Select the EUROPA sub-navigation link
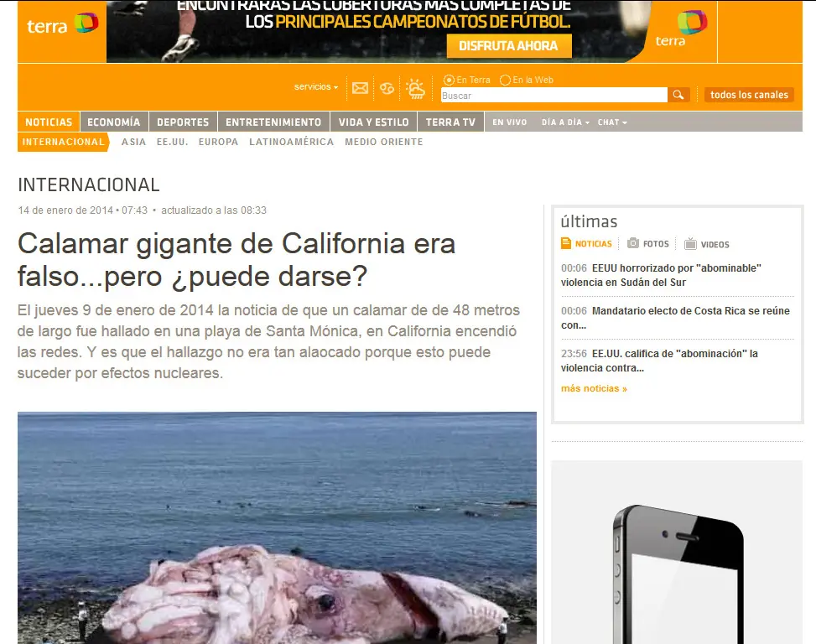 click(x=219, y=142)
